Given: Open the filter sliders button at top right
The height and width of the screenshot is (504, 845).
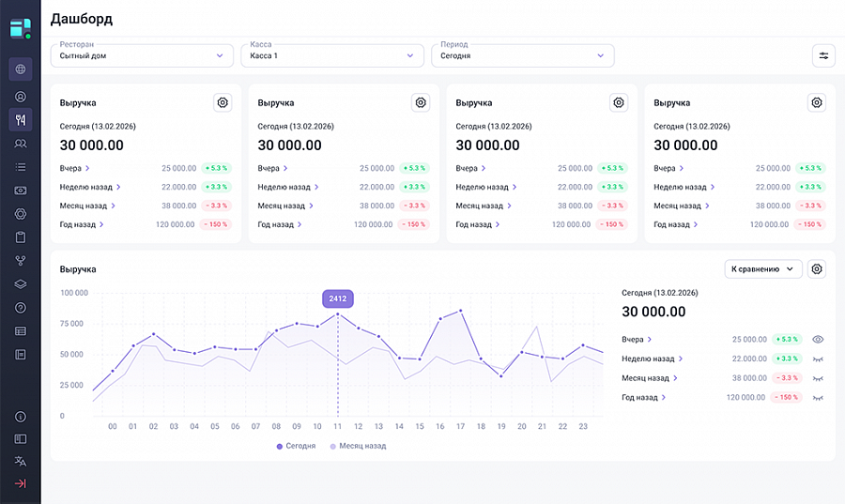Looking at the screenshot, I should pos(823,55).
